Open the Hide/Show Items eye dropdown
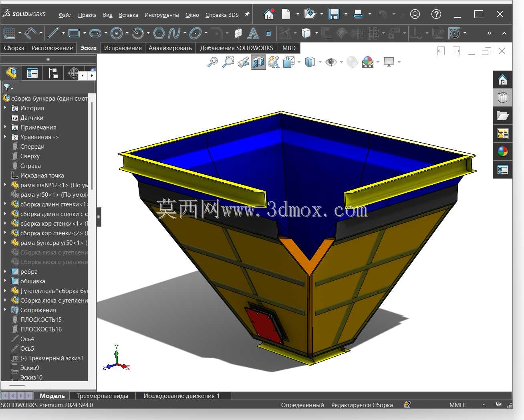The width and height of the screenshot is (524, 420). tap(341, 62)
